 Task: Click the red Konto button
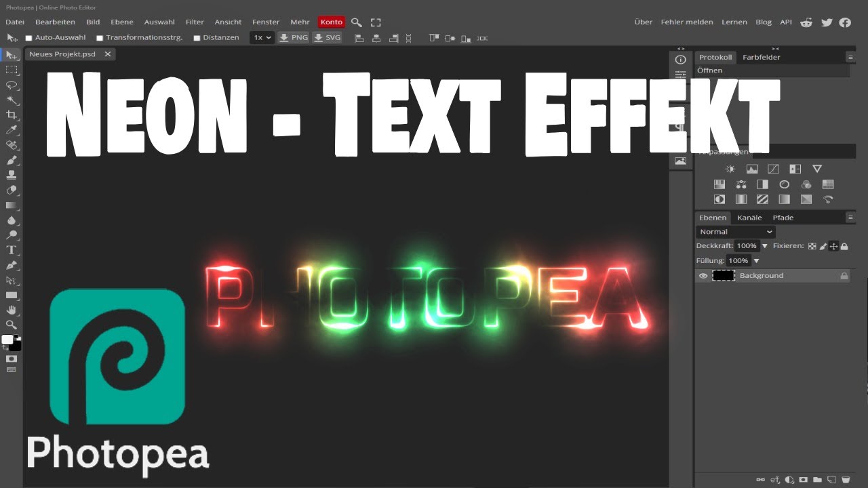(x=332, y=22)
